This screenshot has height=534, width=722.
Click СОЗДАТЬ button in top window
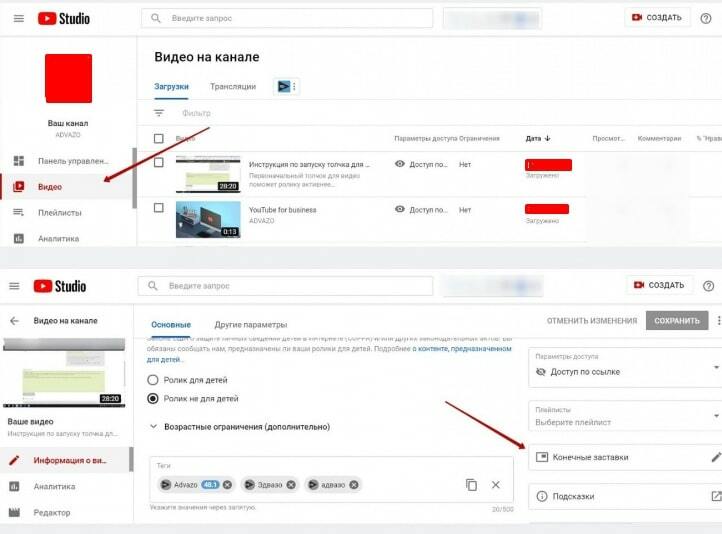click(657, 17)
